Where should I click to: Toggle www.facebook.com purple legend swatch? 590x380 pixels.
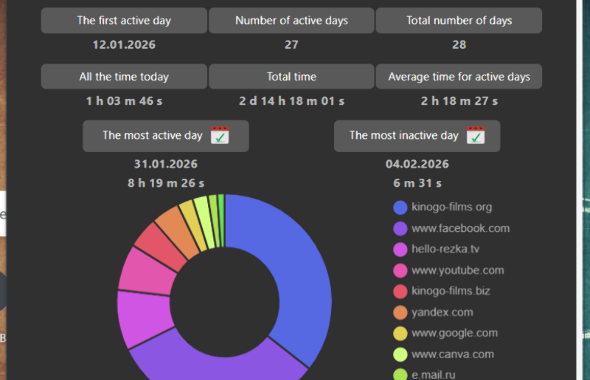click(400, 228)
